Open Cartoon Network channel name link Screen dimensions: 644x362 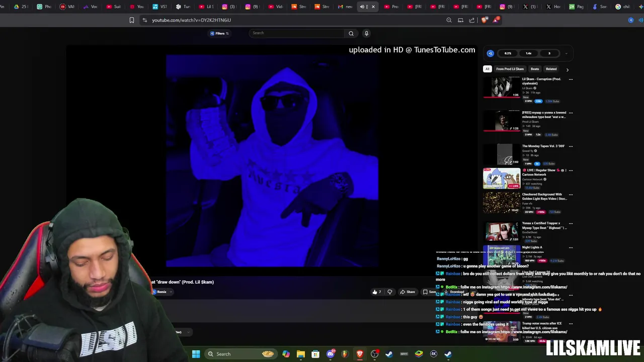pos(533,179)
